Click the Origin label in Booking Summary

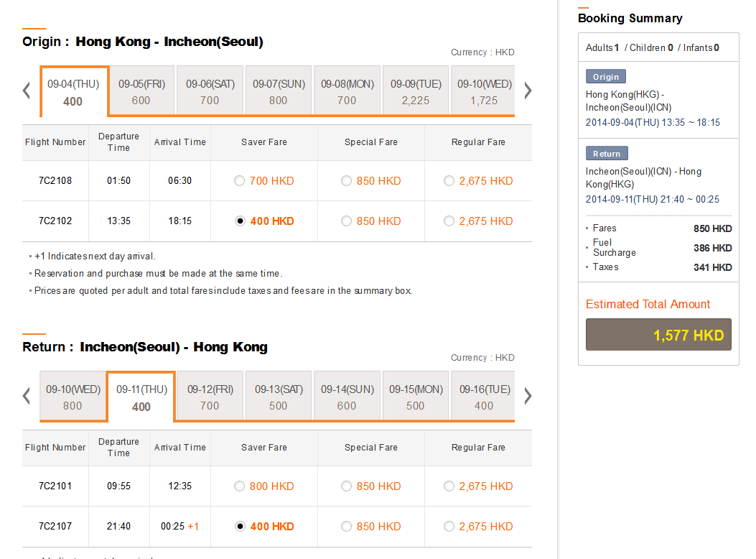coord(606,77)
